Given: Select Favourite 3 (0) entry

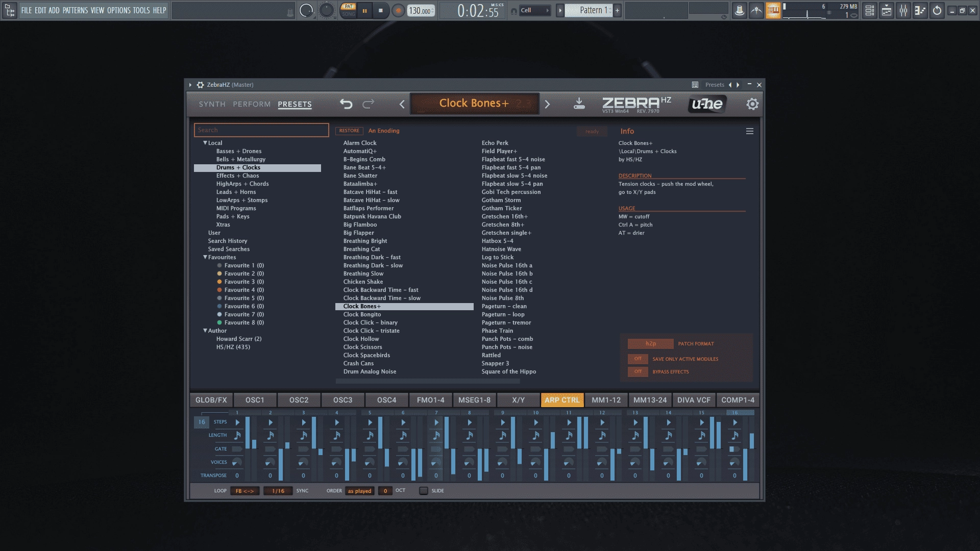Looking at the screenshot, I should pyautogui.click(x=244, y=282).
